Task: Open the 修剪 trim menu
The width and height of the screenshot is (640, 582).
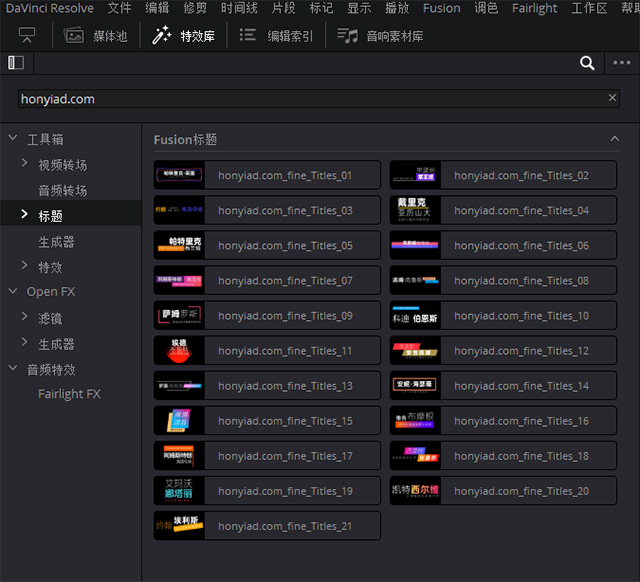Action: point(195,8)
